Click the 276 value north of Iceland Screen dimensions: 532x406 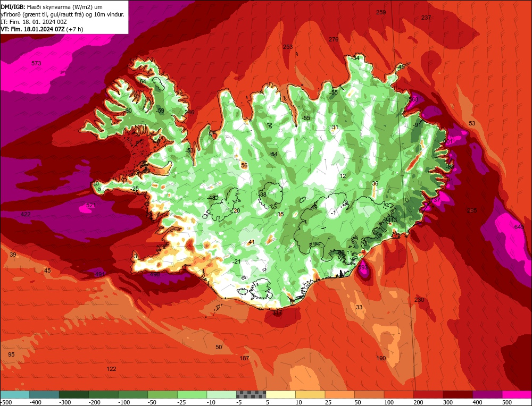(x=334, y=39)
